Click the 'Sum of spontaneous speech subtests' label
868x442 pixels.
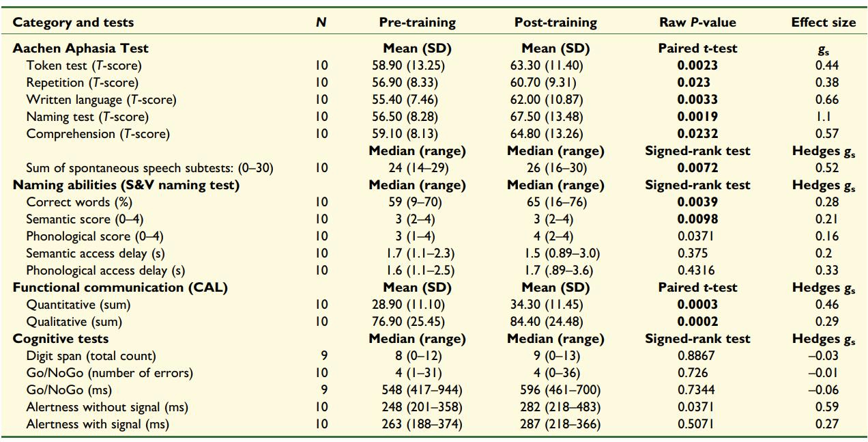point(149,168)
